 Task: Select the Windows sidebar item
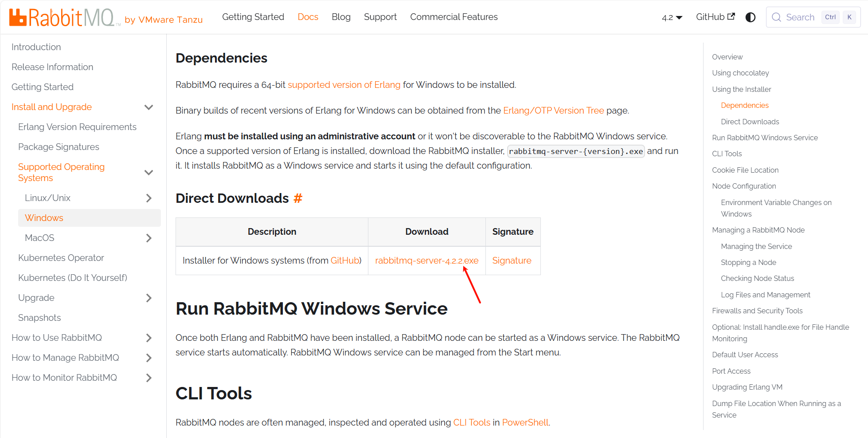click(90, 218)
